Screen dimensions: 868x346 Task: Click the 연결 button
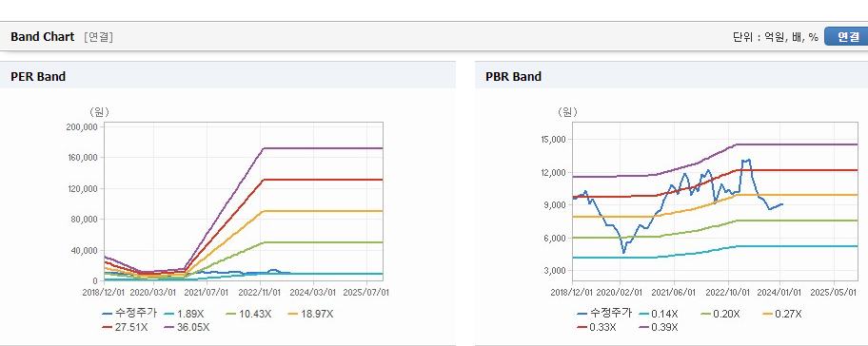coord(846,37)
